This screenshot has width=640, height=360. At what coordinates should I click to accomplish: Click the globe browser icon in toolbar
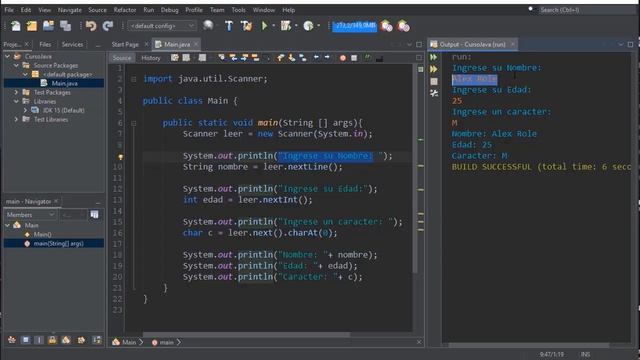click(208, 26)
